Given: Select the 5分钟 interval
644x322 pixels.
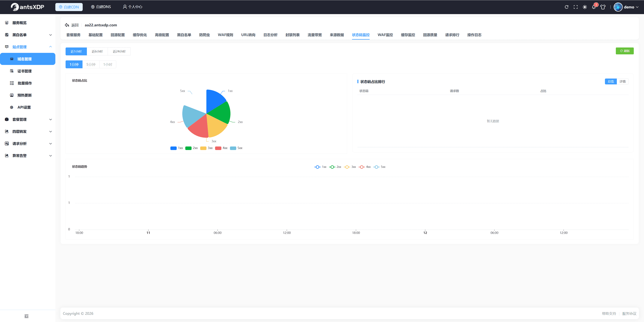Looking at the screenshot, I should point(91,64).
